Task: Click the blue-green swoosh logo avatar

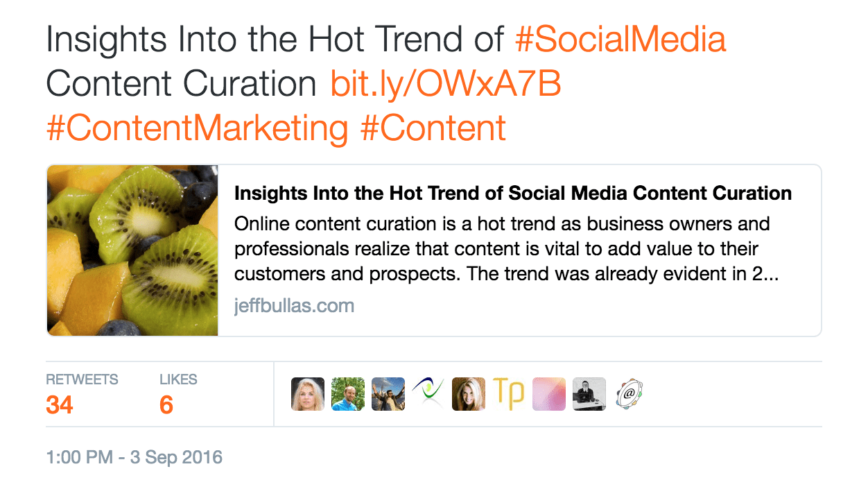Action: pos(428,394)
